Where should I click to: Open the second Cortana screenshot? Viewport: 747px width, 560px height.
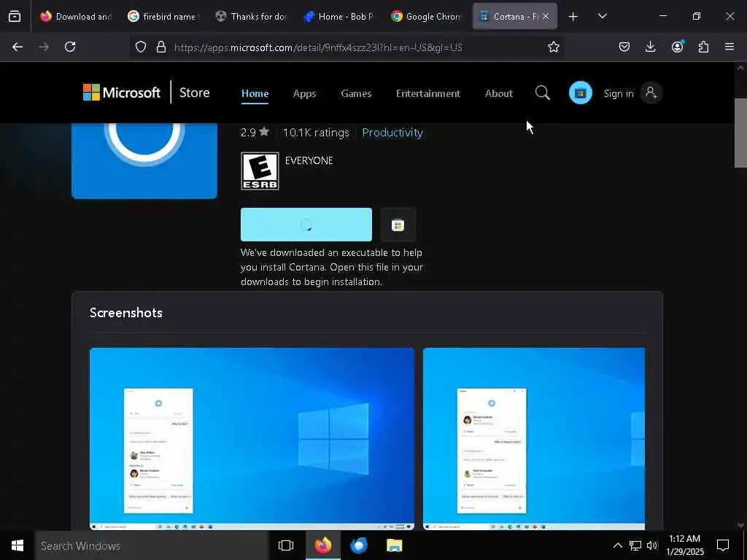pyautogui.click(x=534, y=438)
